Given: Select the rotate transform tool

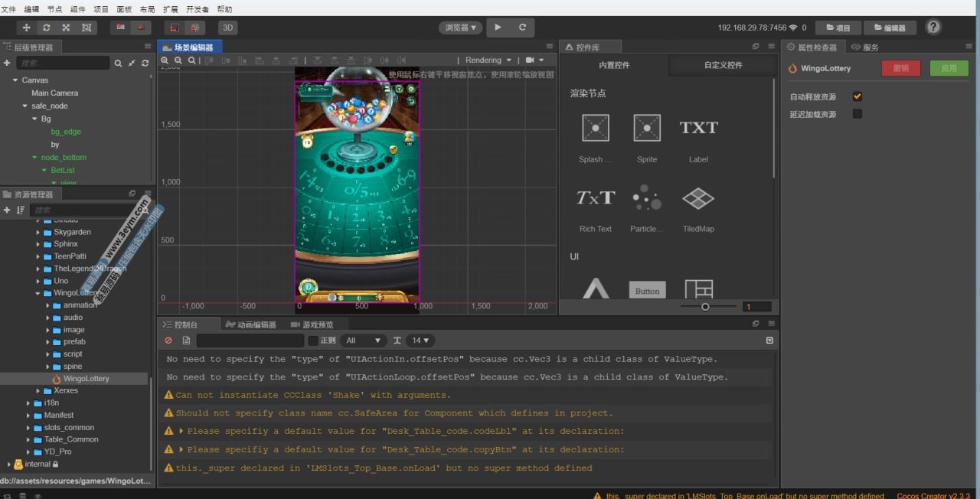Looking at the screenshot, I should click(47, 28).
